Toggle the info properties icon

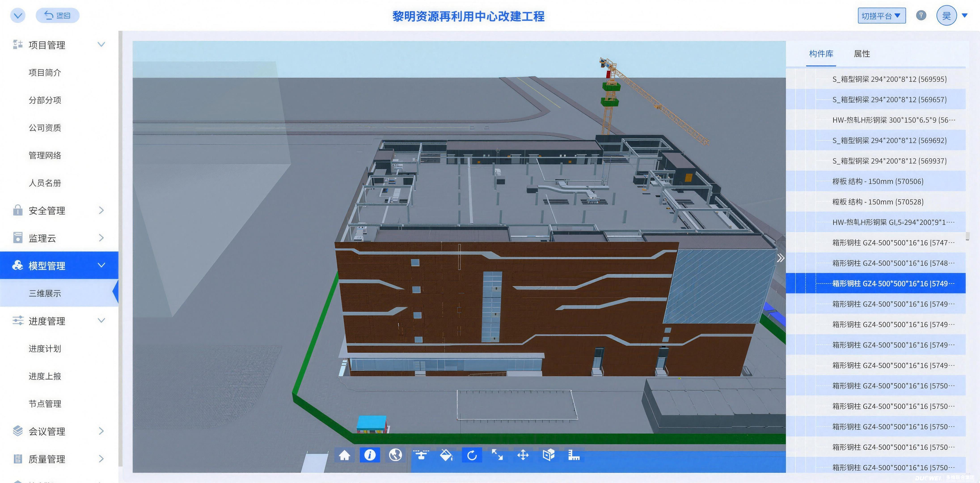(370, 455)
